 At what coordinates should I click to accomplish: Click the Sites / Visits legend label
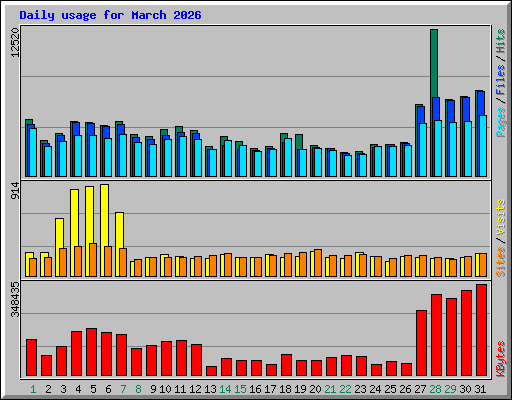501,238
